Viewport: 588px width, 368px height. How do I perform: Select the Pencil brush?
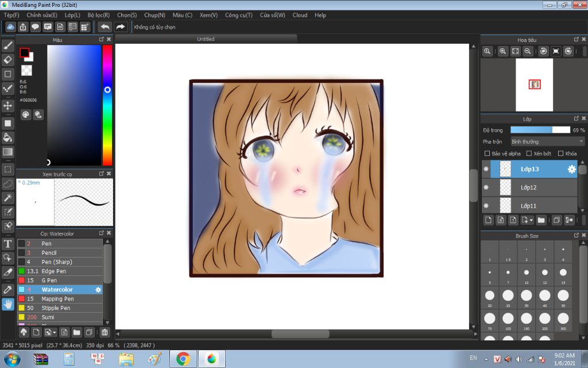[60, 253]
